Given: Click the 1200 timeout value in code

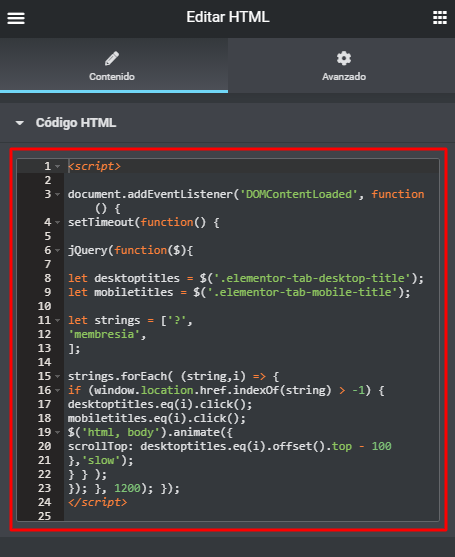Looking at the screenshot, I should coord(127,488).
